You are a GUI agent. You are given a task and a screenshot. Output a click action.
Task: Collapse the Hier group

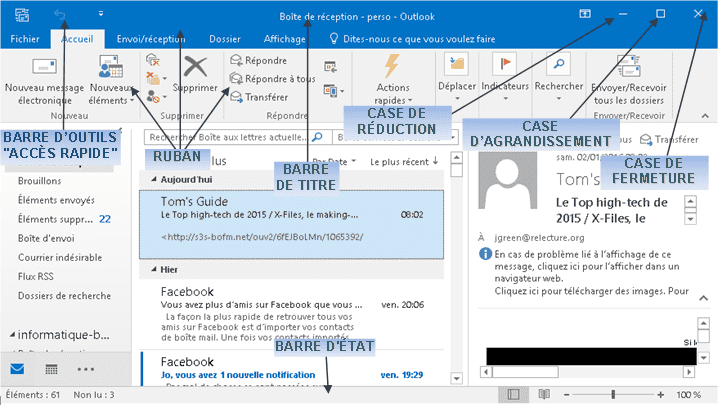point(154,270)
